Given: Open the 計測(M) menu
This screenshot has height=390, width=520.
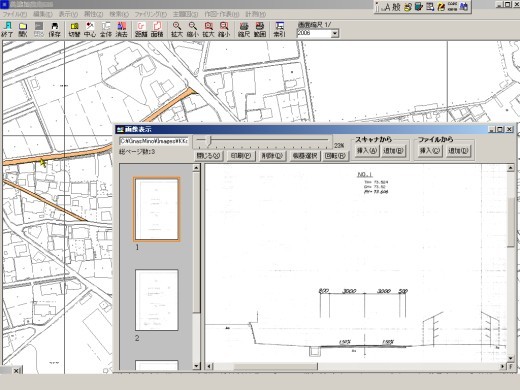Looking at the screenshot, I should (256, 14).
